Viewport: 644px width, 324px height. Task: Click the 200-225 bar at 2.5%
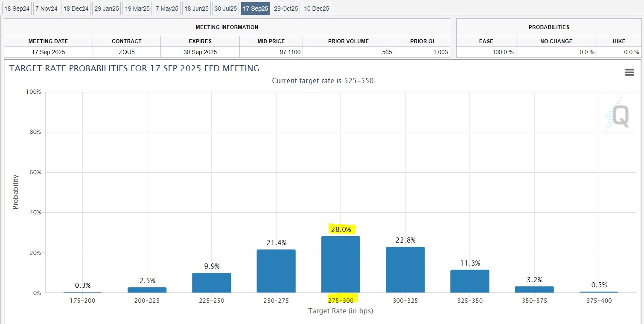coord(147,290)
